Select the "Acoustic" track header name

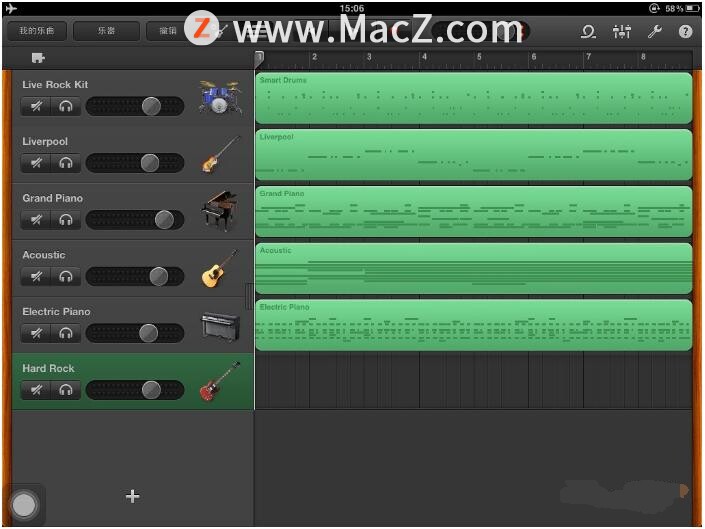(x=44, y=255)
